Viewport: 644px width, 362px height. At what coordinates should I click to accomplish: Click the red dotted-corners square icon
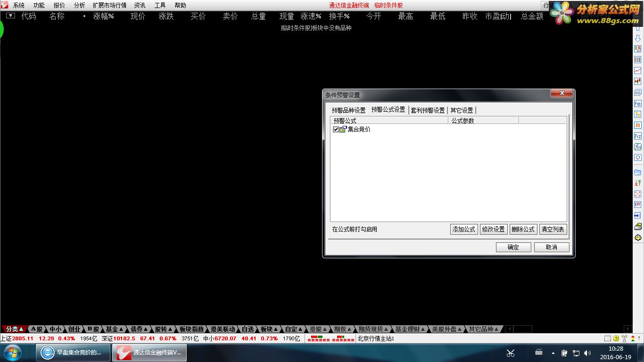(638, 194)
